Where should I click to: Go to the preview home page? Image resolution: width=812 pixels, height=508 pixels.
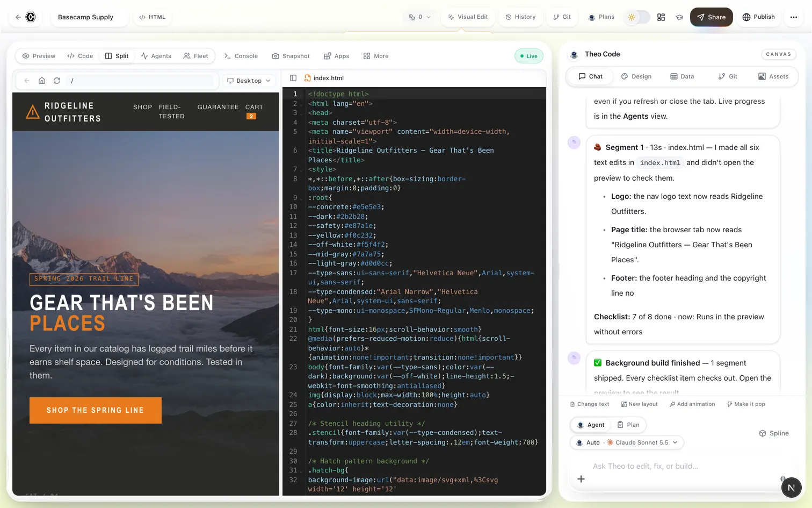point(42,81)
